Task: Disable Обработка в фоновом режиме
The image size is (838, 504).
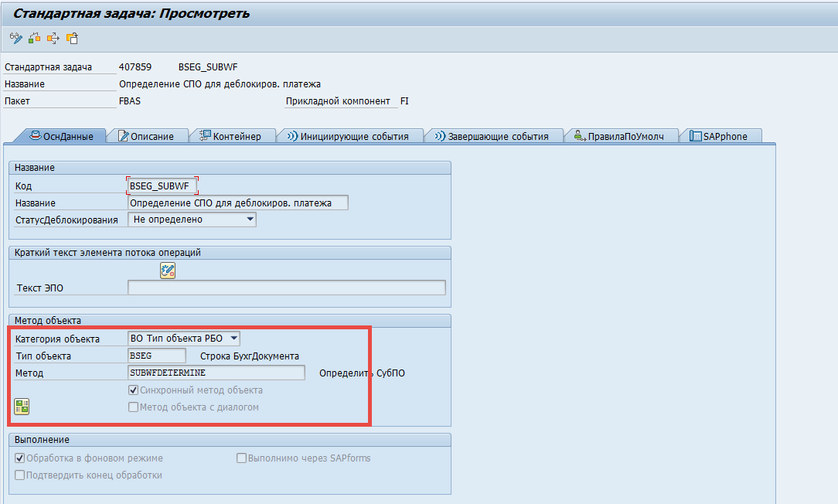Action: click(x=19, y=458)
